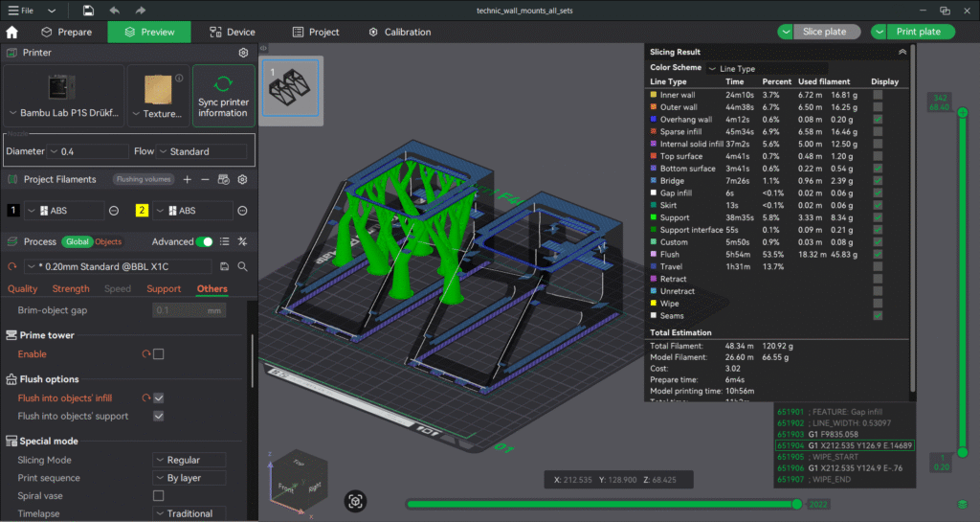Open the Flow Standard dropdown
The image size is (980, 522).
point(201,151)
